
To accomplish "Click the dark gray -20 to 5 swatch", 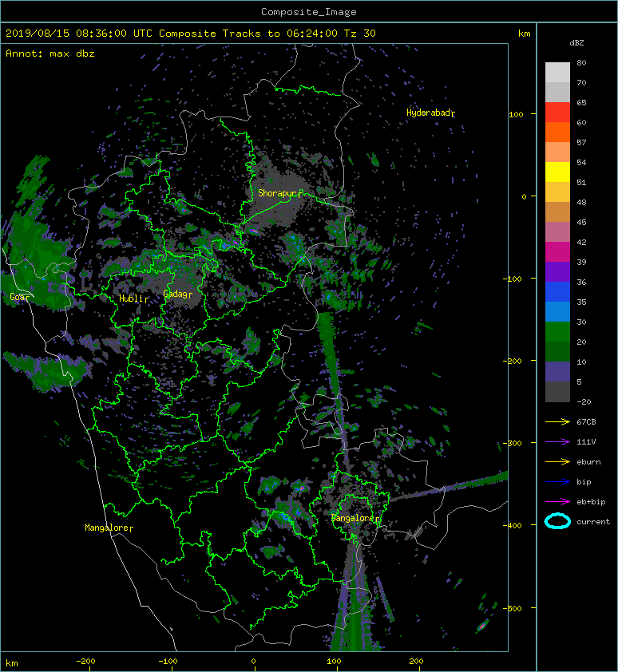I will pyautogui.click(x=557, y=392).
